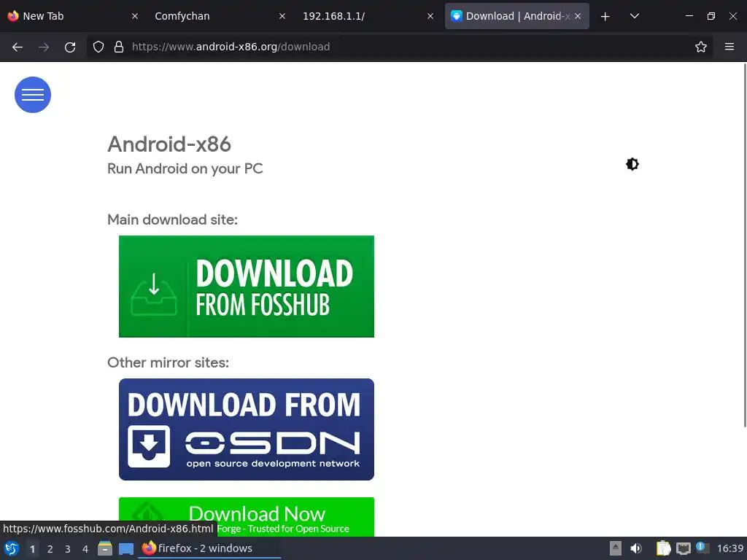
Task: Switch to workspace 1
Action: tap(32, 549)
